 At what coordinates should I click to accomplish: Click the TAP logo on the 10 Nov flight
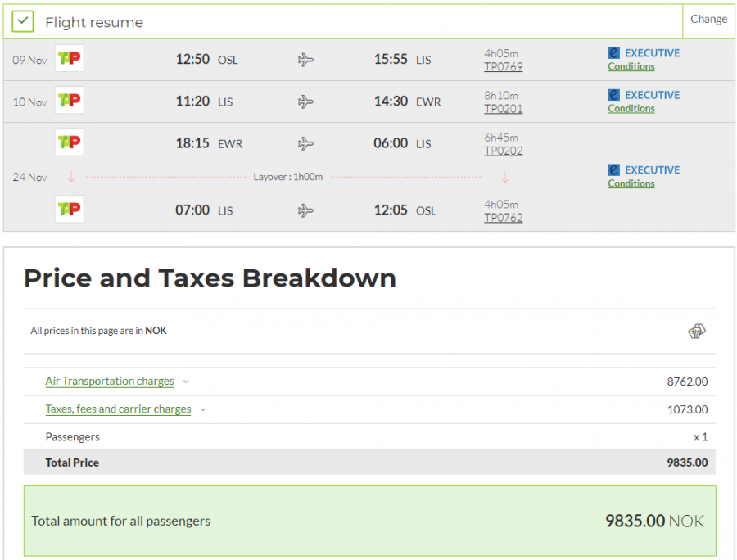(69, 101)
